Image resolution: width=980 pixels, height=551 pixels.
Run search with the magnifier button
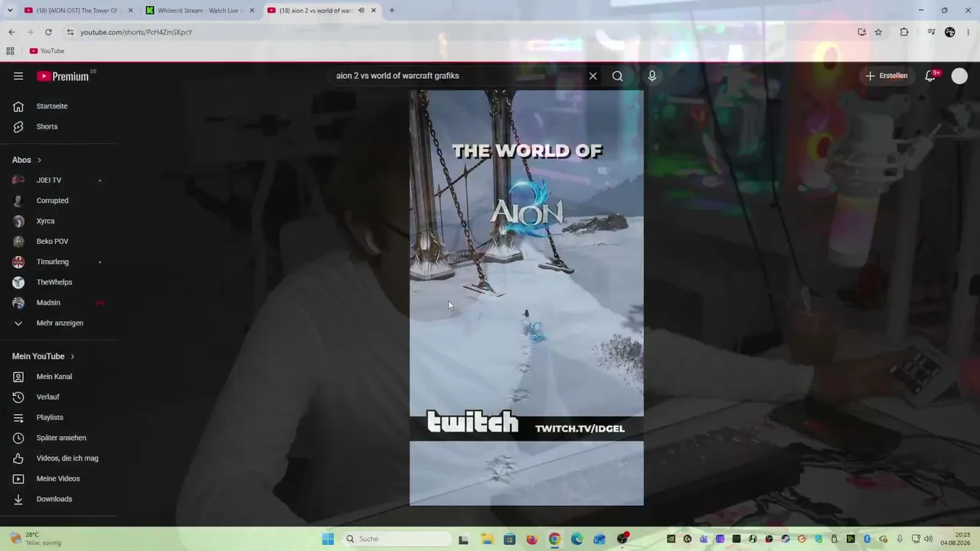[618, 76]
